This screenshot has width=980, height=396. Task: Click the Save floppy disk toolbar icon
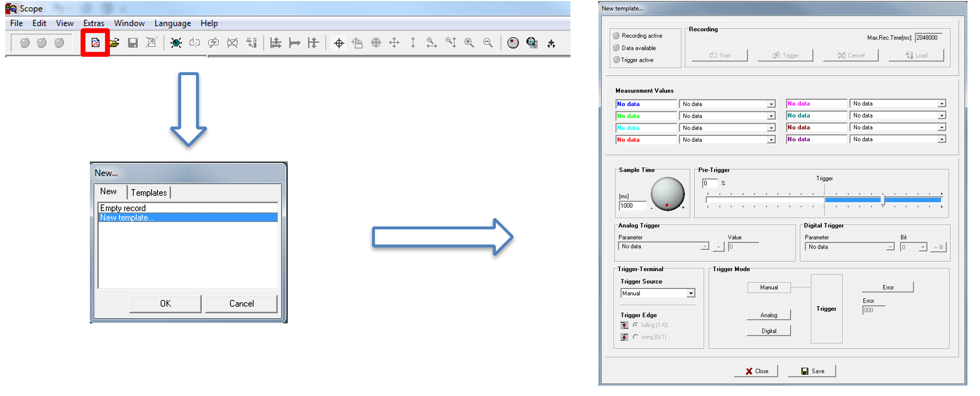pos(133,43)
